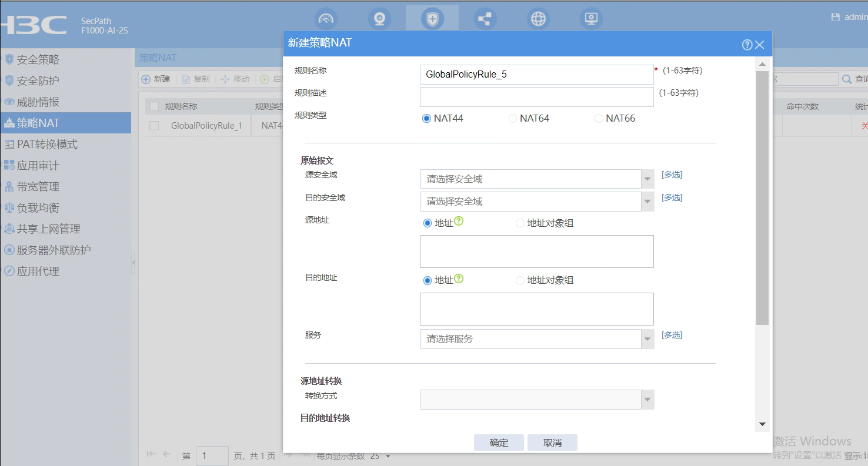Screen dimensions: 868x466
Task: Open the dashboard gauge icon in top navigation
Action: [x=326, y=19]
